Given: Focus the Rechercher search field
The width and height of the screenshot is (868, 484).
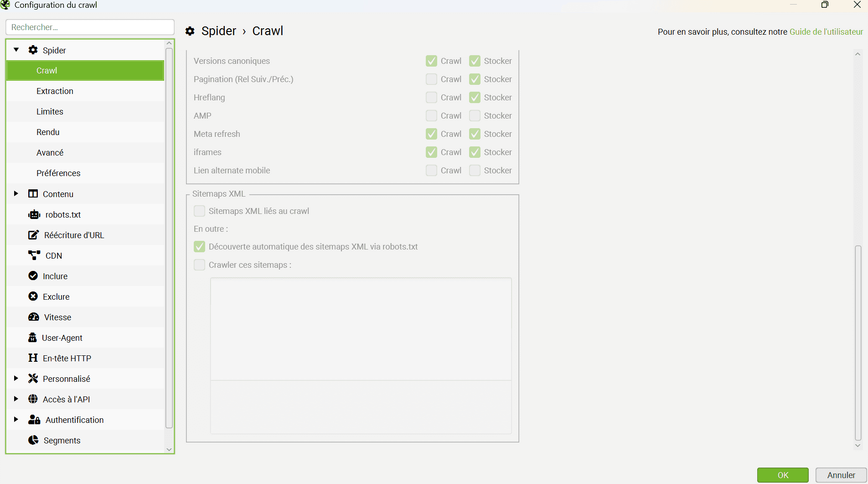Looking at the screenshot, I should click(x=90, y=27).
